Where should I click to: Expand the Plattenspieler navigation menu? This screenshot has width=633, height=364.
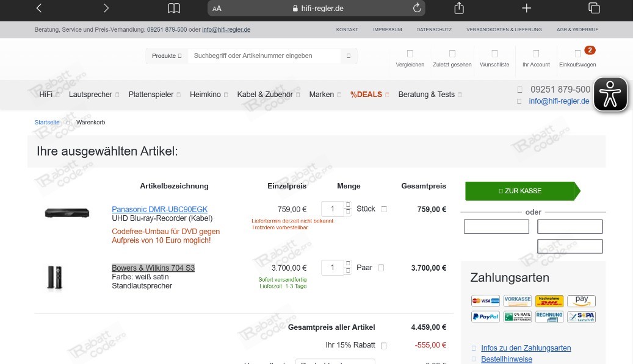pos(154,95)
